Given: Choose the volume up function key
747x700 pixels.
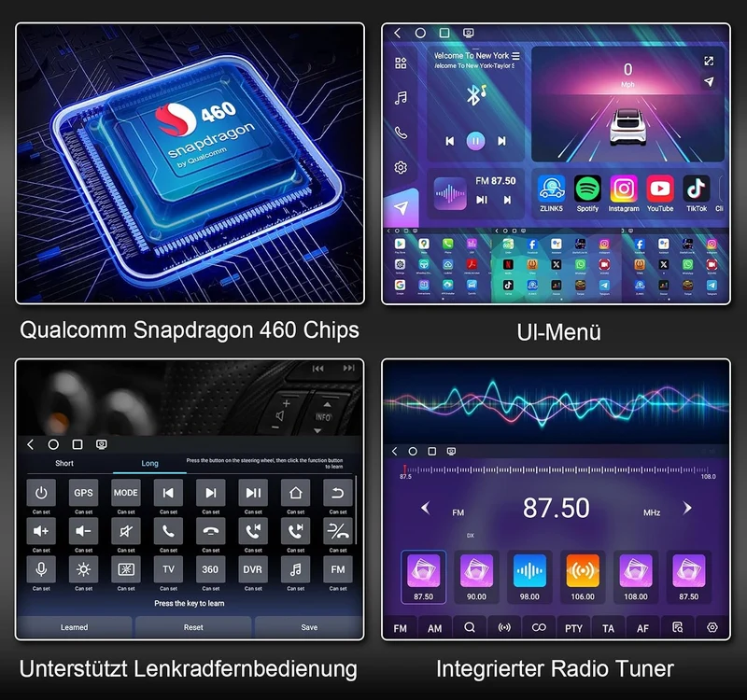Looking at the screenshot, I should tap(41, 531).
